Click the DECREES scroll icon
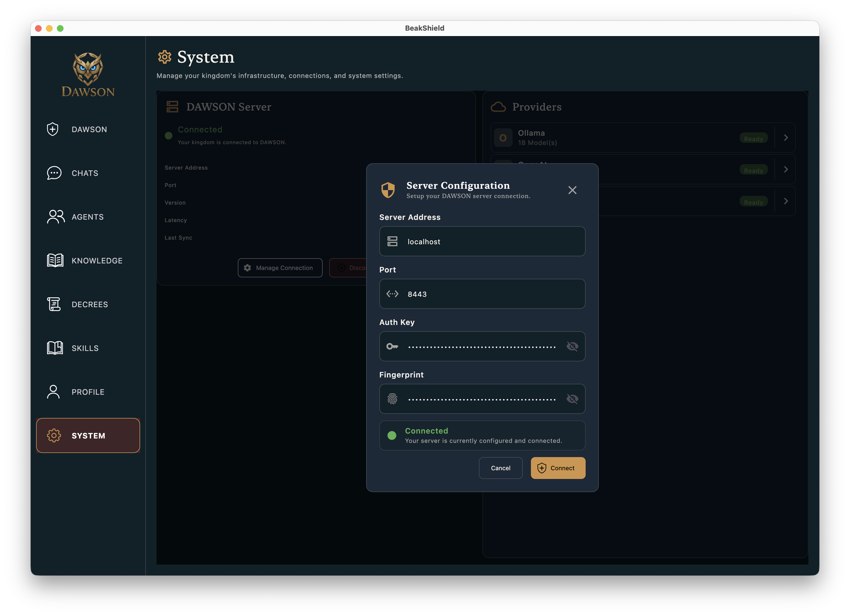The height and width of the screenshot is (616, 850). click(54, 304)
